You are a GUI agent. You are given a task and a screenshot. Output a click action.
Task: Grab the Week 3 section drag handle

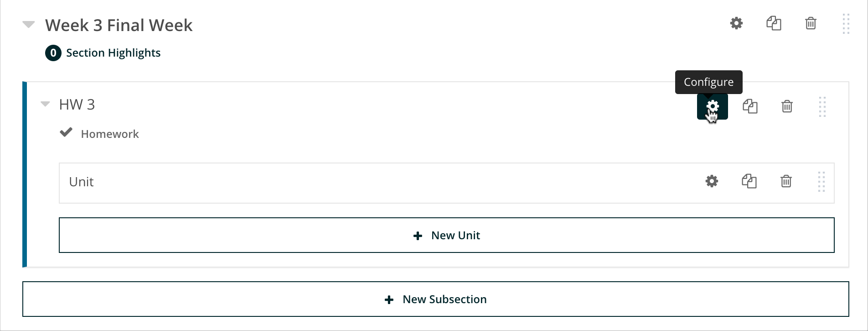pyautogui.click(x=846, y=24)
